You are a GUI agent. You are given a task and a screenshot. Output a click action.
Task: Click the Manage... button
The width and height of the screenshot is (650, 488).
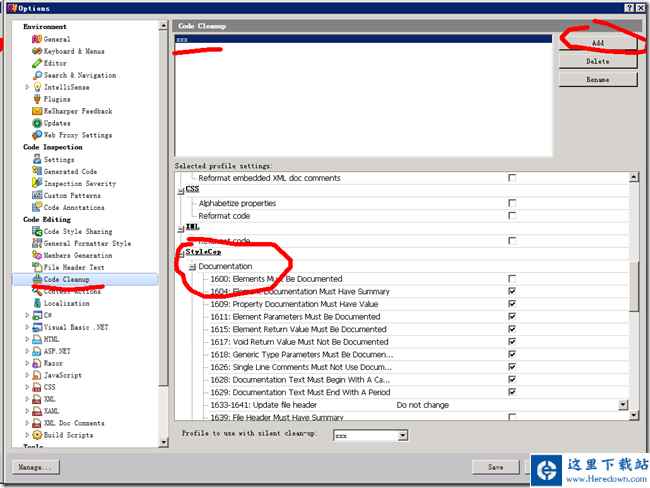(36, 467)
